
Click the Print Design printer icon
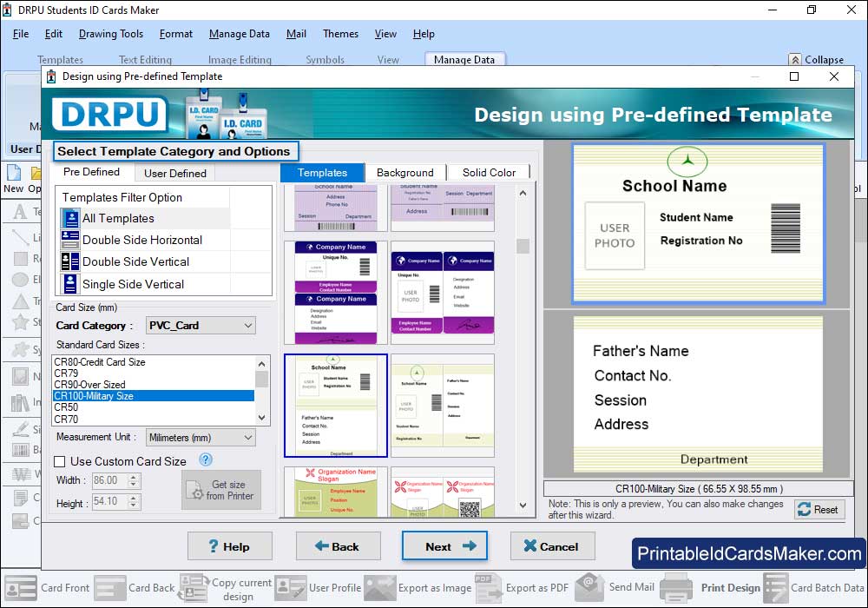[676, 588]
